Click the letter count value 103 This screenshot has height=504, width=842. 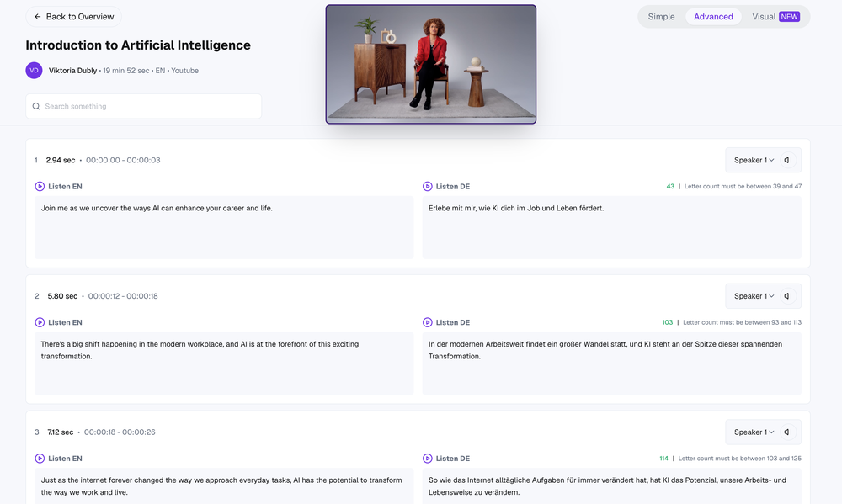tap(668, 322)
